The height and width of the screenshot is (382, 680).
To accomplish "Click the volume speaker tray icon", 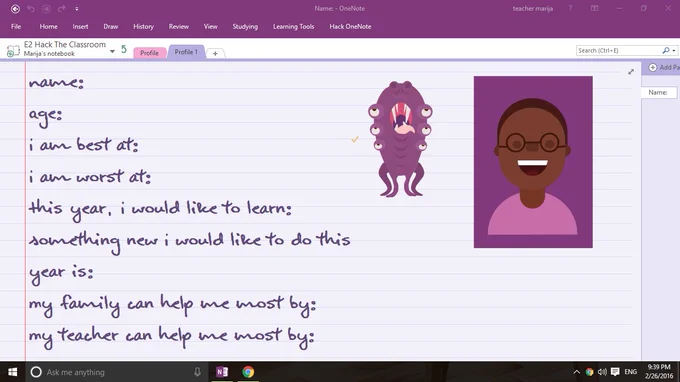I will 602,372.
